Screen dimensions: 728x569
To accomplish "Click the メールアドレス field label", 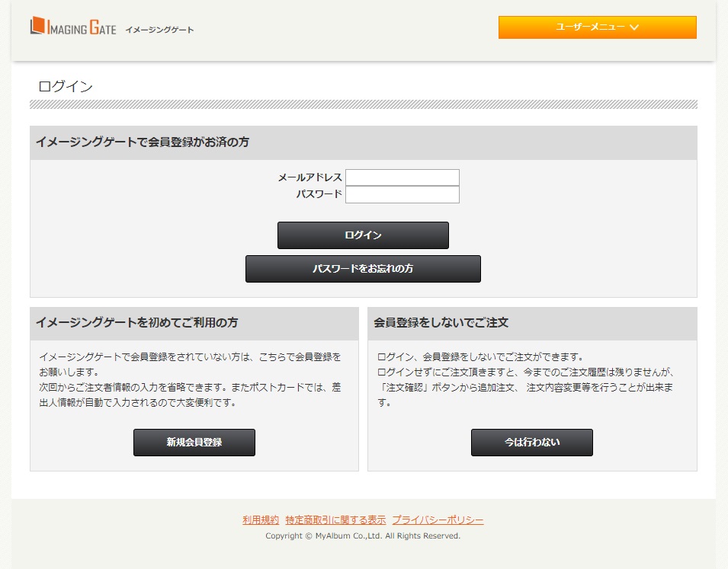I will pyautogui.click(x=309, y=177).
